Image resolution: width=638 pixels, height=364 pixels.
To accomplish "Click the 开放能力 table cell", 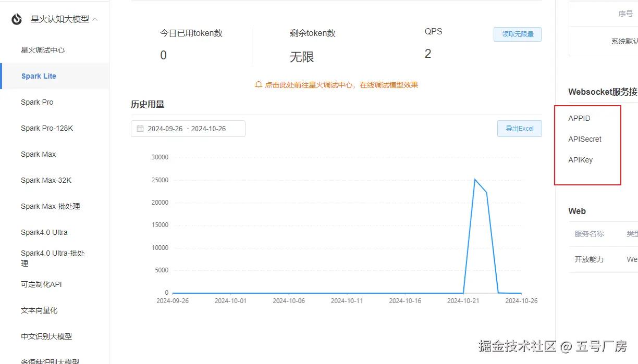I will point(589,259).
